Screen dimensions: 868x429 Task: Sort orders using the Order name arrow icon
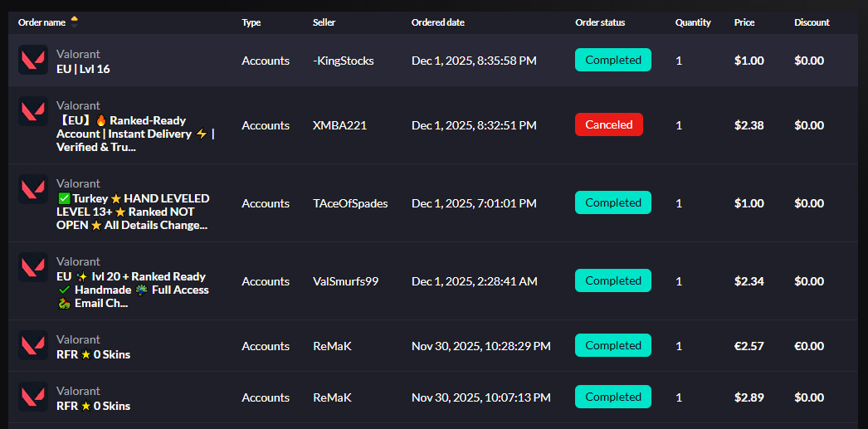click(x=74, y=22)
